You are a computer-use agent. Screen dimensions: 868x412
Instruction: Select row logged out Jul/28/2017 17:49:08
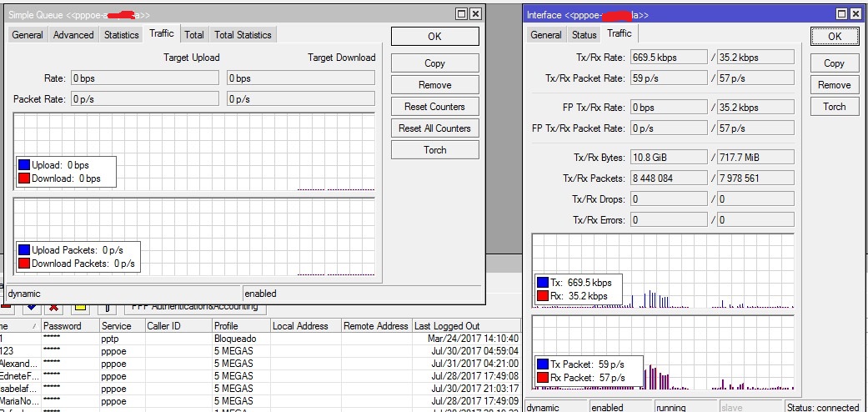260,377
